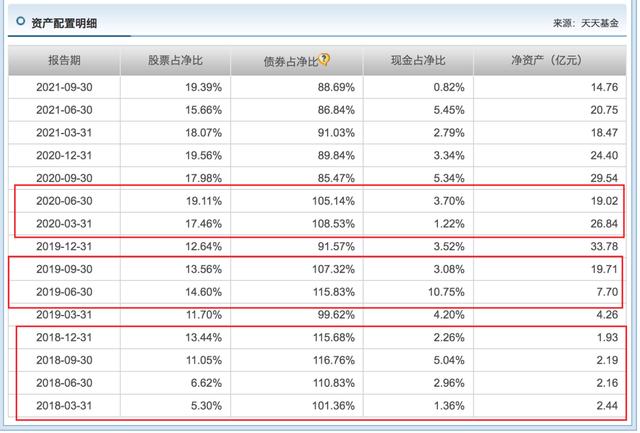Click the 19.11% stock ratio value
Image resolution: width=640 pixels, height=433 pixels.
tap(204, 201)
